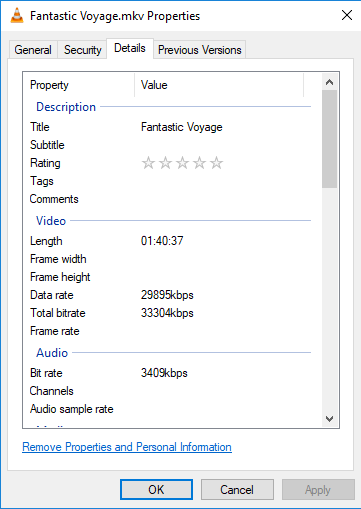Click the Frame width property row
The height and width of the screenshot is (509, 361).
[167, 259]
